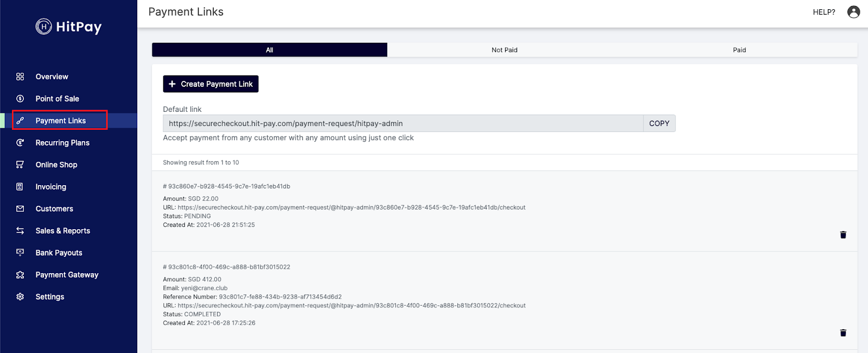This screenshot has width=868, height=353.
Task: Select Payment Links in the sidebar
Action: [60, 120]
